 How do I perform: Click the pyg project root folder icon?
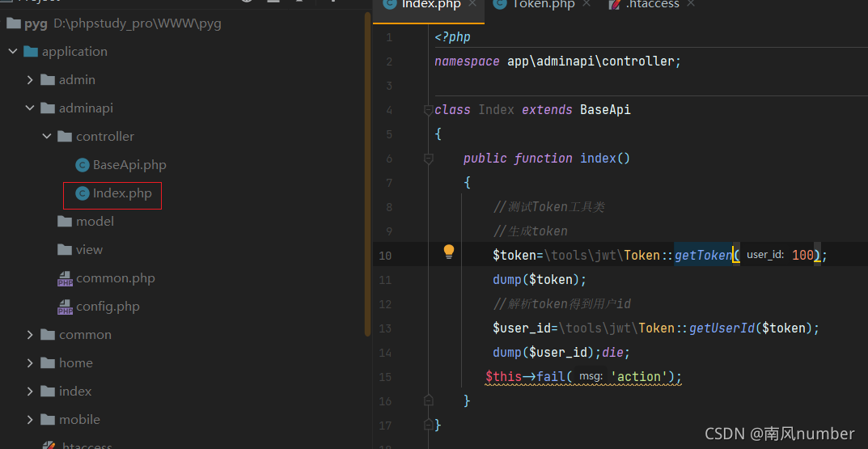pyautogui.click(x=14, y=23)
